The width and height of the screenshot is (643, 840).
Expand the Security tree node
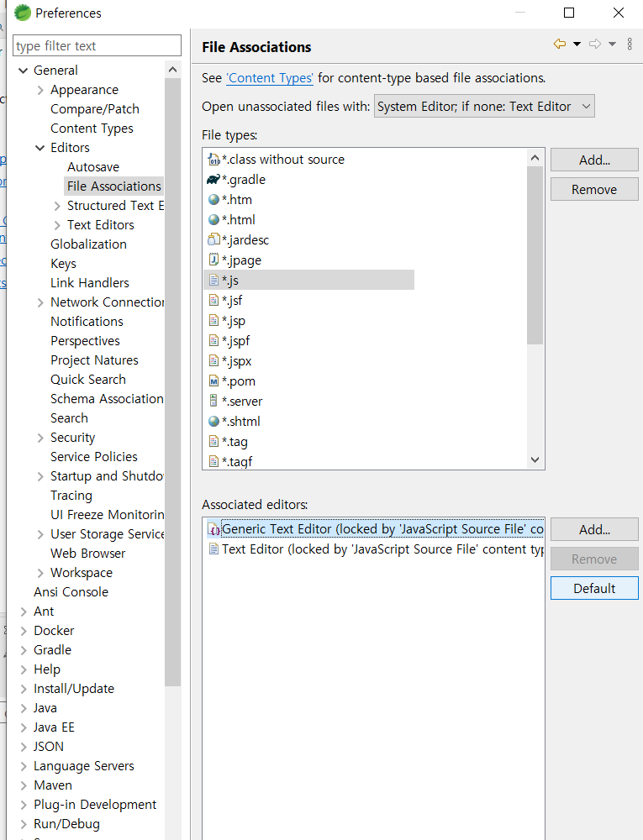click(x=40, y=438)
